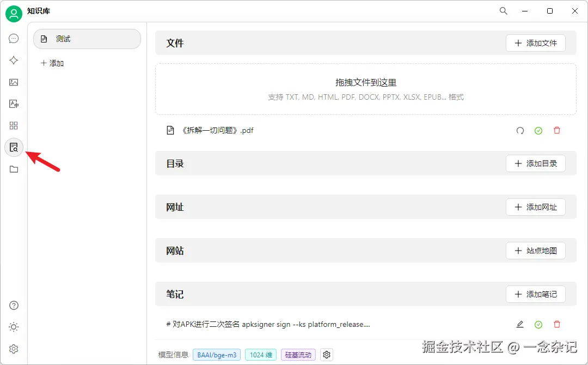Viewport: 588px width, 365px height.
Task: Open the translate sidebar icon
Action: pos(14,104)
